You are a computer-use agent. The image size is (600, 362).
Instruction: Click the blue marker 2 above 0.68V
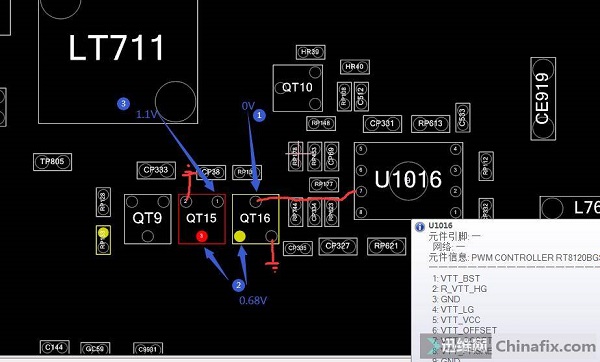coord(238,285)
